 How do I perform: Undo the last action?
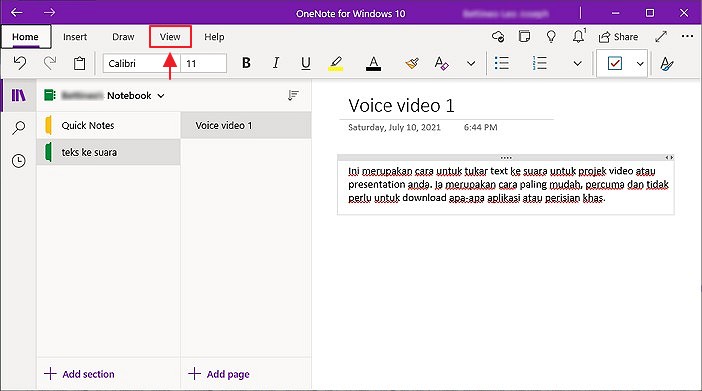20,63
